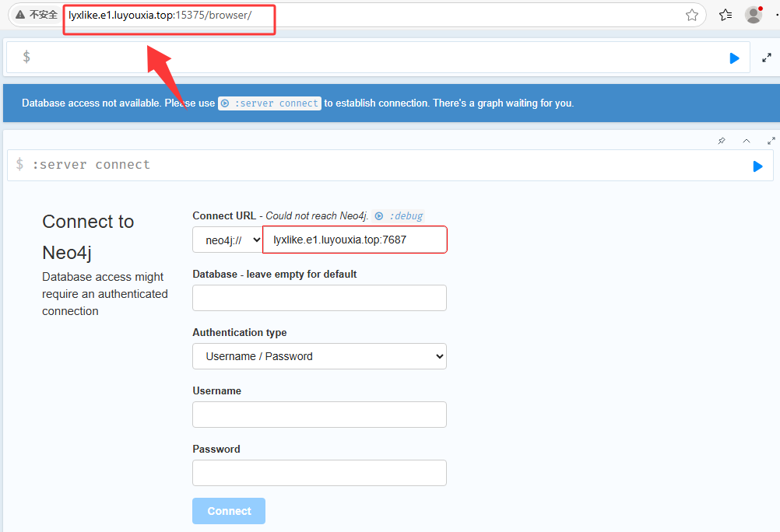Click the "Could not reach Neo4j." text

(x=317, y=215)
